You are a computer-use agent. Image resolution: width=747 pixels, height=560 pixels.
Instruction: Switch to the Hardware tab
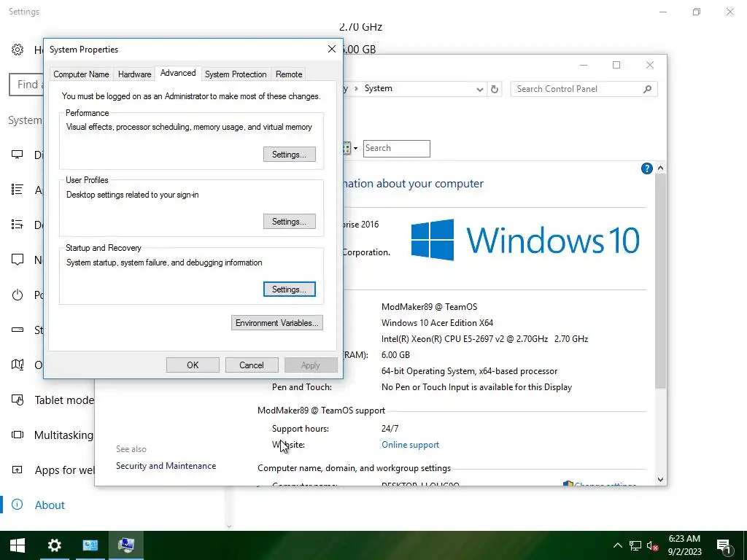tap(134, 74)
